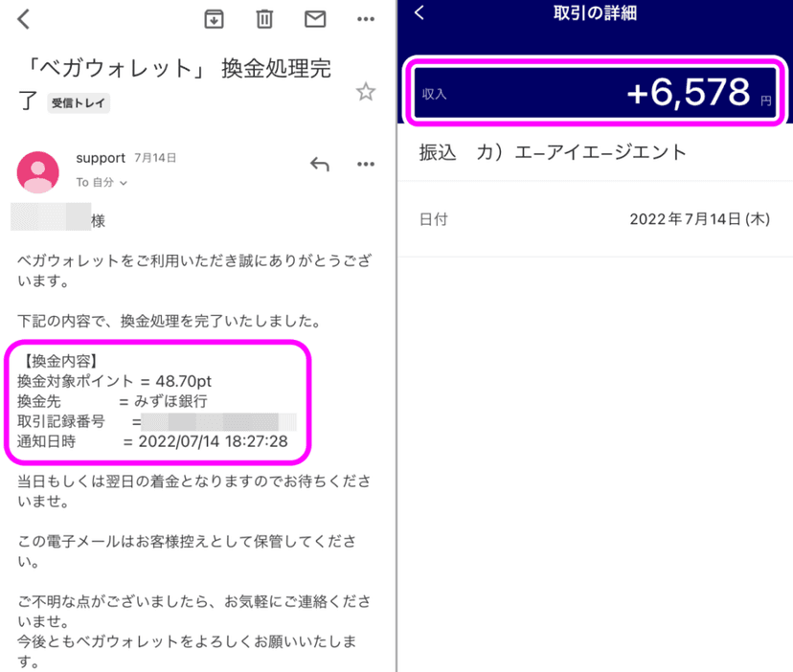793x672 pixels.
Task: Tap the 円 currency unit
Action: pos(765,101)
